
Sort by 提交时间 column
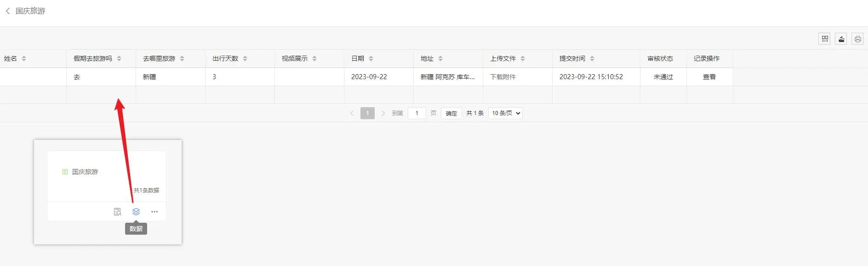point(592,58)
